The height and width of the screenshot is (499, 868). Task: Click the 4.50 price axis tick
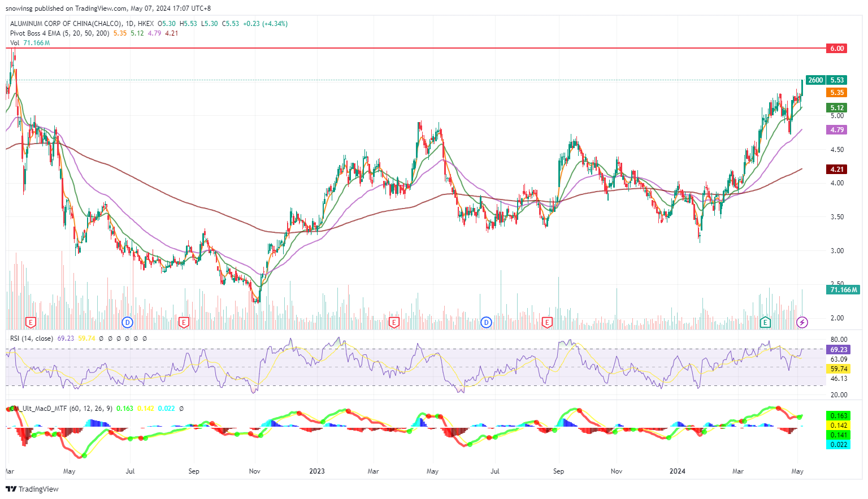click(837, 150)
